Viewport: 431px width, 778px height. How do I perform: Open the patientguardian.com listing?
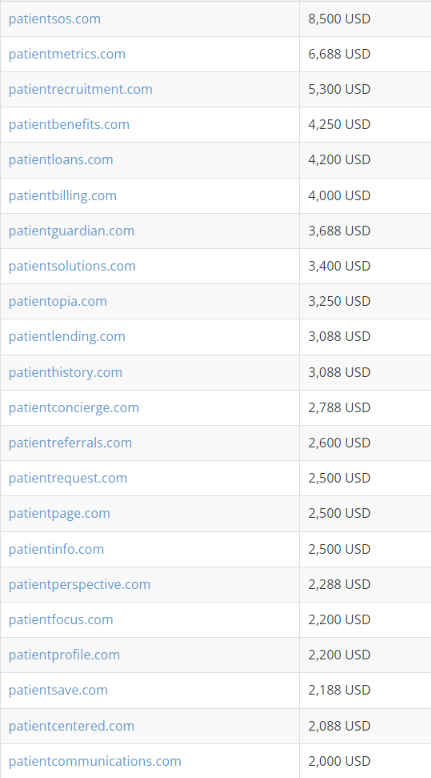pos(71,231)
